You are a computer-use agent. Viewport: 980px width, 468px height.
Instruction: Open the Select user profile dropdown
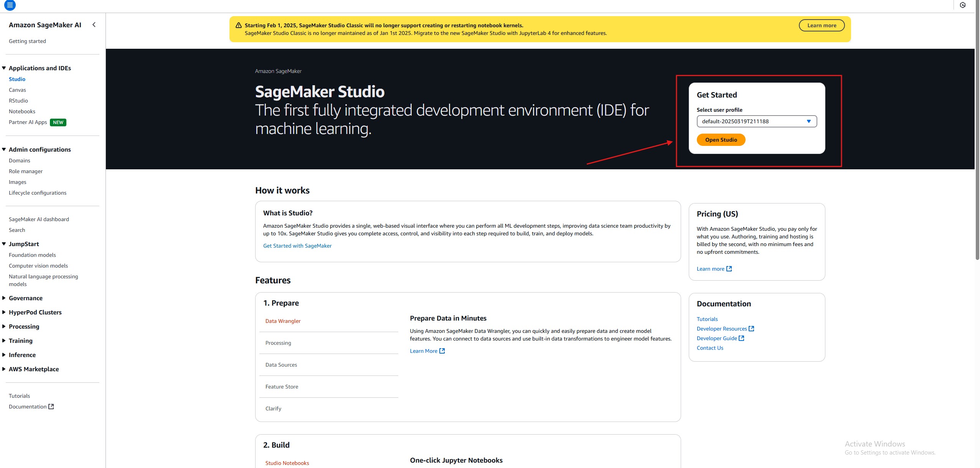pos(756,121)
